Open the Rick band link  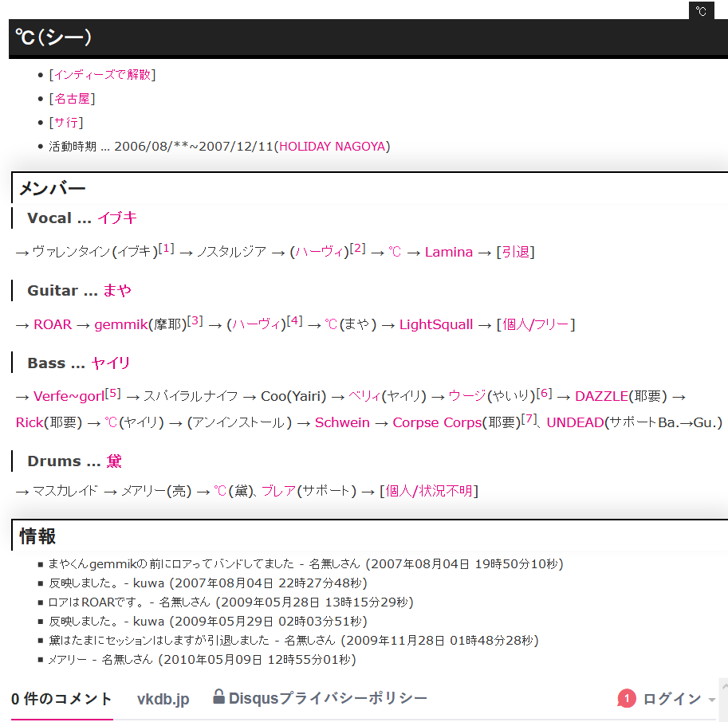[x=30, y=422]
